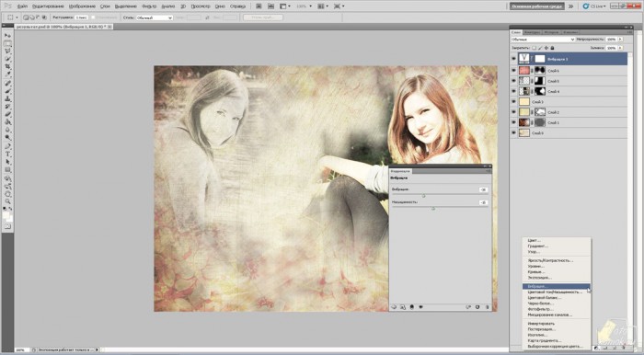Open the Изображение menu
Viewport: 644px width, 355px height.
coord(82,6)
